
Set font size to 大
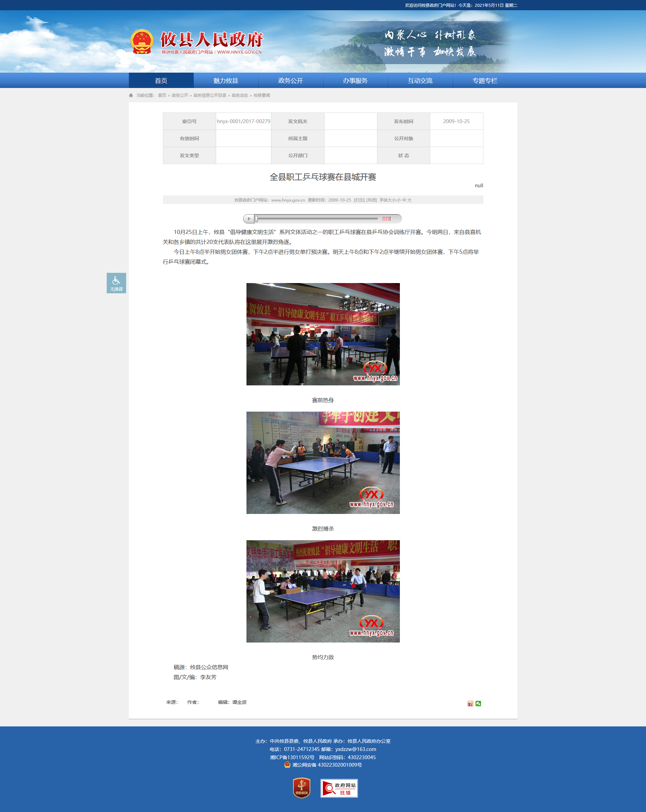pyautogui.click(x=409, y=201)
